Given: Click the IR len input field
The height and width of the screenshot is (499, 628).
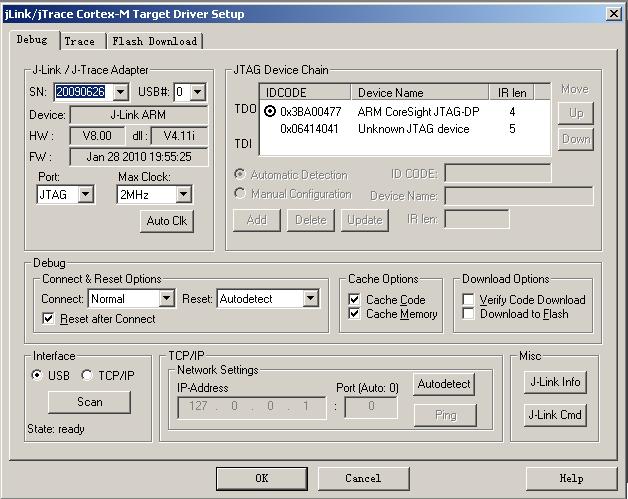Looking at the screenshot, I should click(477, 219).
